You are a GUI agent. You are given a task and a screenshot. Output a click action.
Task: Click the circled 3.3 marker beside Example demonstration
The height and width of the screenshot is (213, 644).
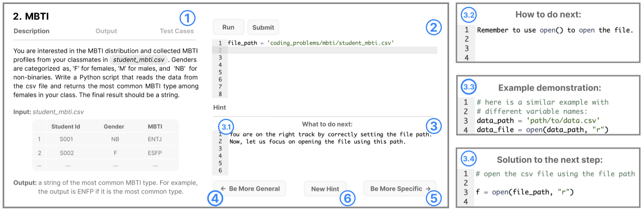click(469, 87)
